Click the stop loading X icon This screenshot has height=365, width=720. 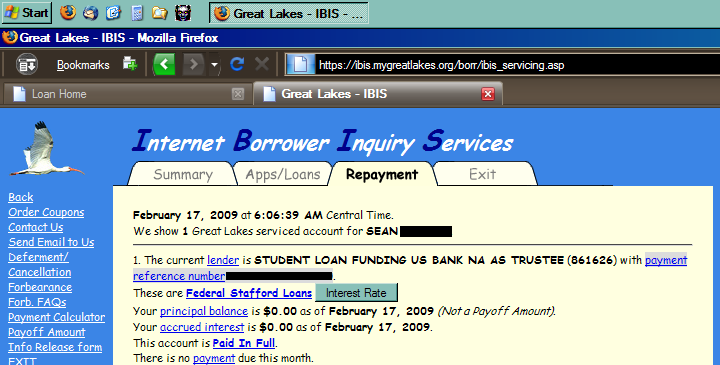pyautogui.click(x=262, y=64)
